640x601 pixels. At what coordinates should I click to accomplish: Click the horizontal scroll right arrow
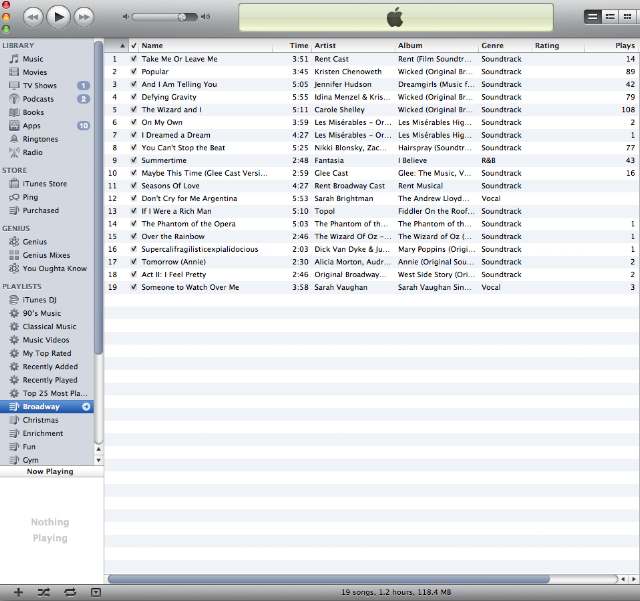click(x=634, y=579)
